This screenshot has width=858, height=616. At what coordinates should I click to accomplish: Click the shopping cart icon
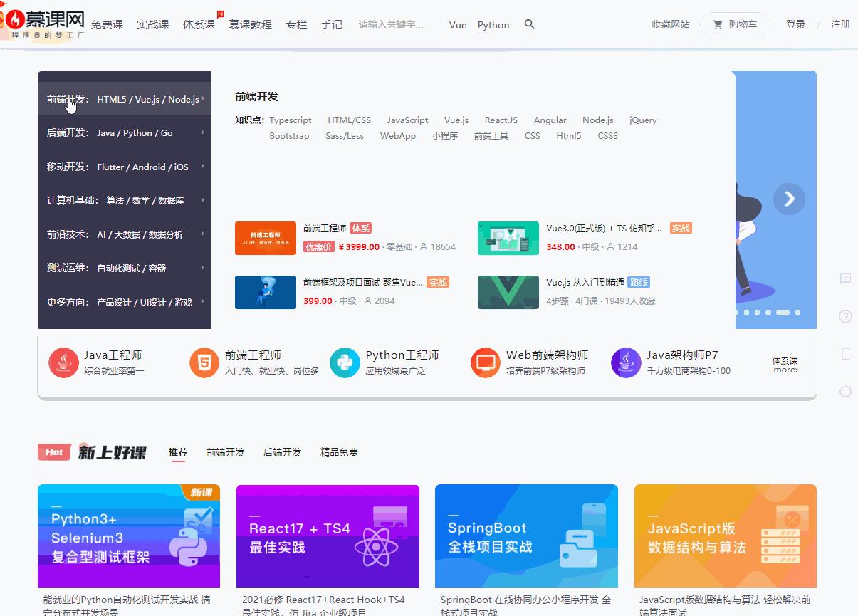717,24
